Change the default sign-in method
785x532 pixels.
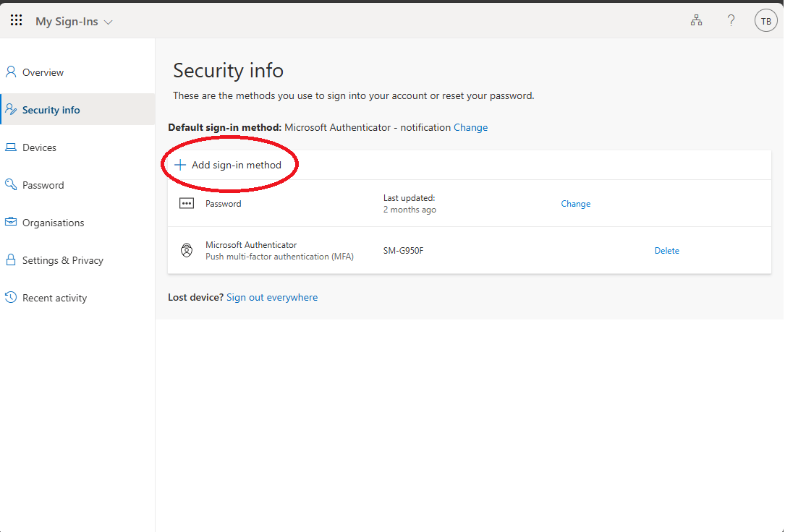(x=470, y=127)
